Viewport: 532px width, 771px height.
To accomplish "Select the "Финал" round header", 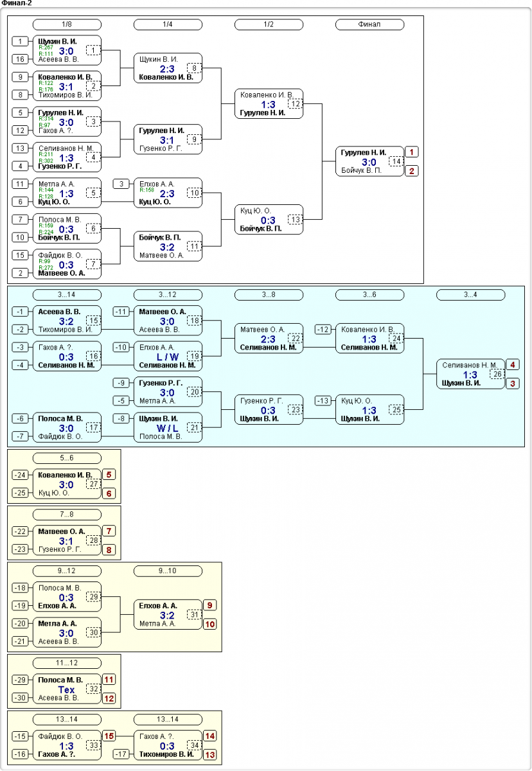I will pyautogui.click(x=369, y=24).
